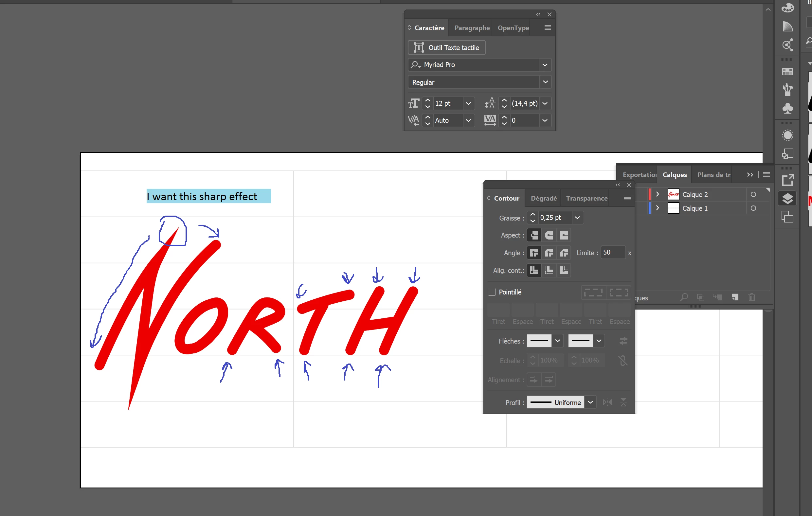Open the Profil Uniforme dropdown

590,402
